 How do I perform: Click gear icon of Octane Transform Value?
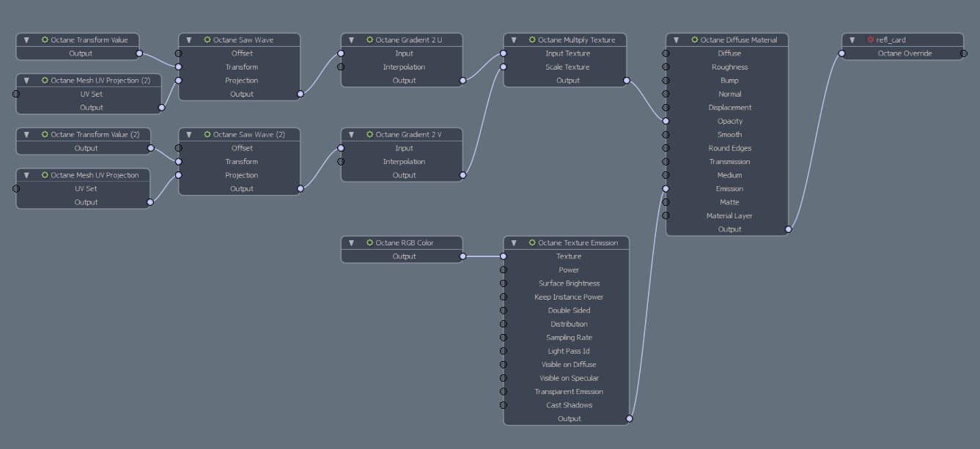[x=45, y=40]
